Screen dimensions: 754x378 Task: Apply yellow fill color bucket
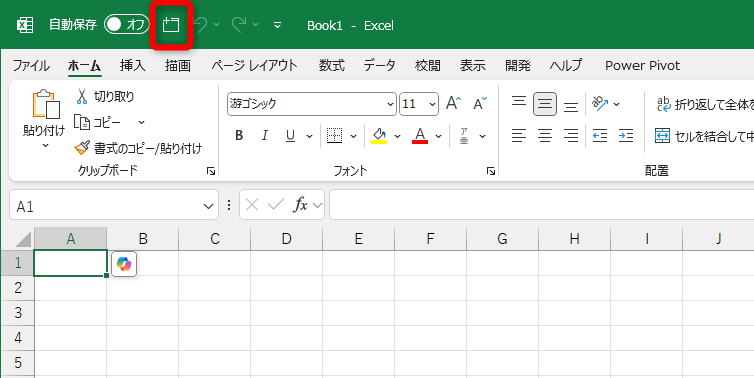(x=379, y=136)
